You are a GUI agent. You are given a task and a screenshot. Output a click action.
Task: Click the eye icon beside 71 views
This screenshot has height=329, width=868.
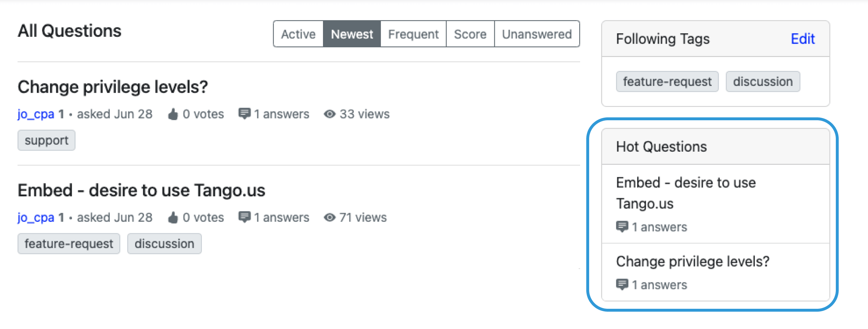coord(329,217)
